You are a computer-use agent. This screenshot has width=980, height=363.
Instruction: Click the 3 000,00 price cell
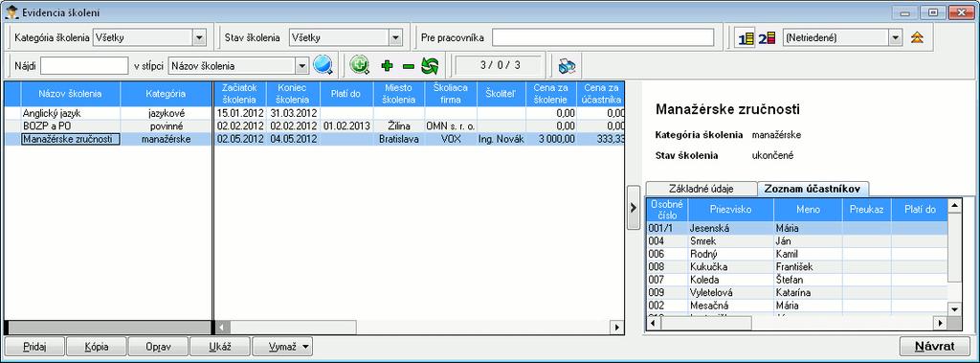click(550, 139)
